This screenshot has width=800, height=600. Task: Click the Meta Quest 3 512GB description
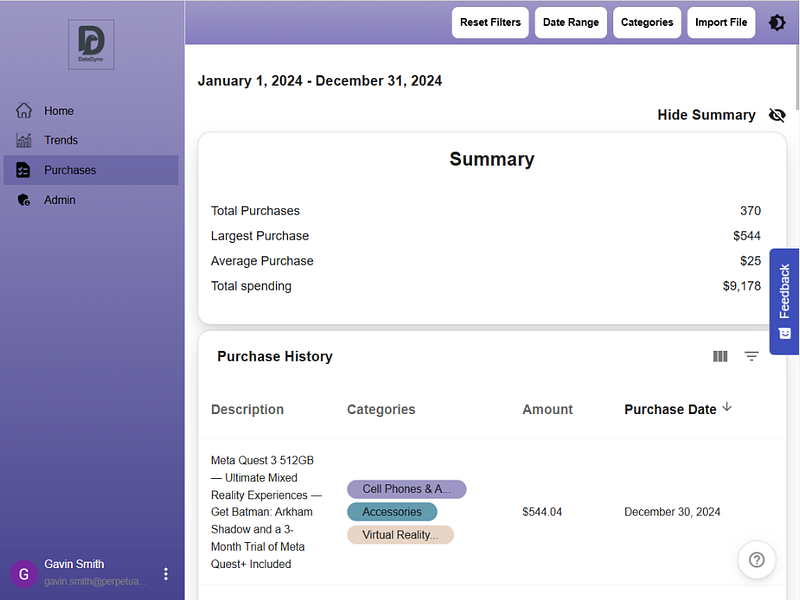(x=266, y=512)
